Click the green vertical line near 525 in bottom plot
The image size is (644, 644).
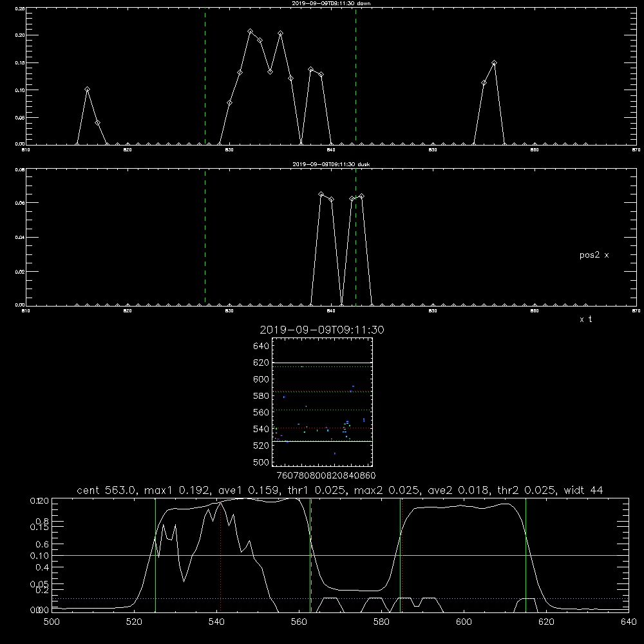(x=155, y=555)
